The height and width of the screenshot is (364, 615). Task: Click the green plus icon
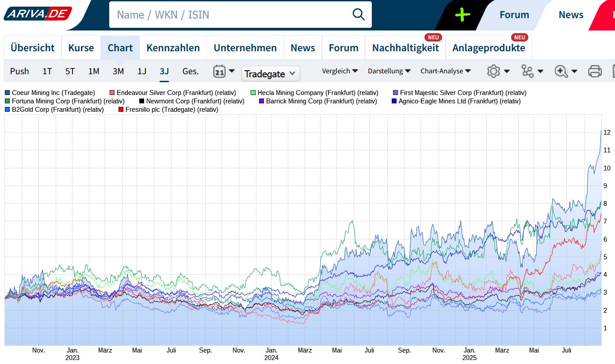(462, 15)
